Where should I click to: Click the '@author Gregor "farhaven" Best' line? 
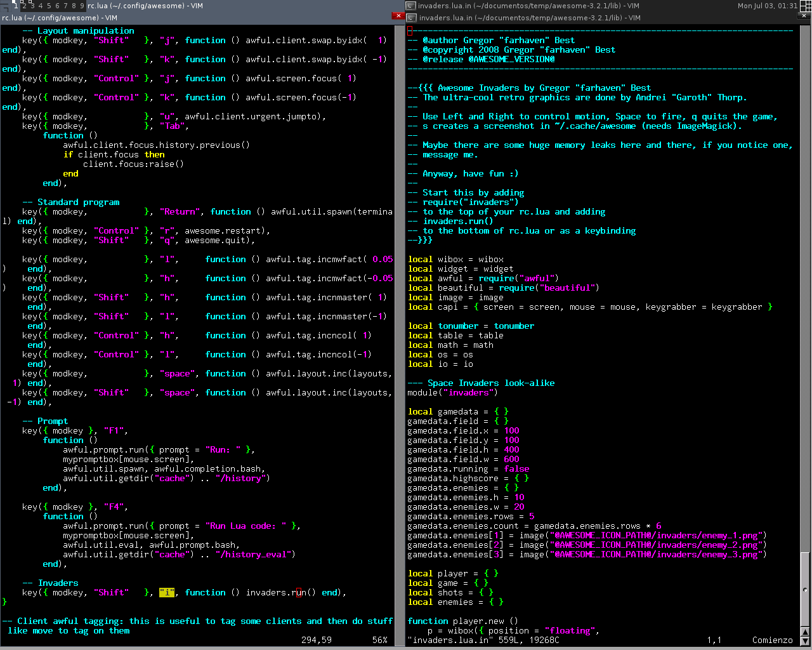491,40
